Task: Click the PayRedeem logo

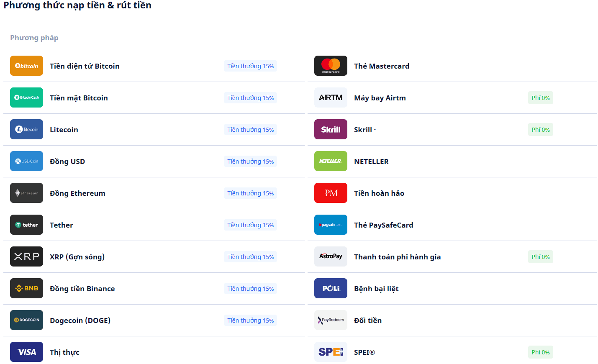Action: pyautogui.click(x=331, y=320)
